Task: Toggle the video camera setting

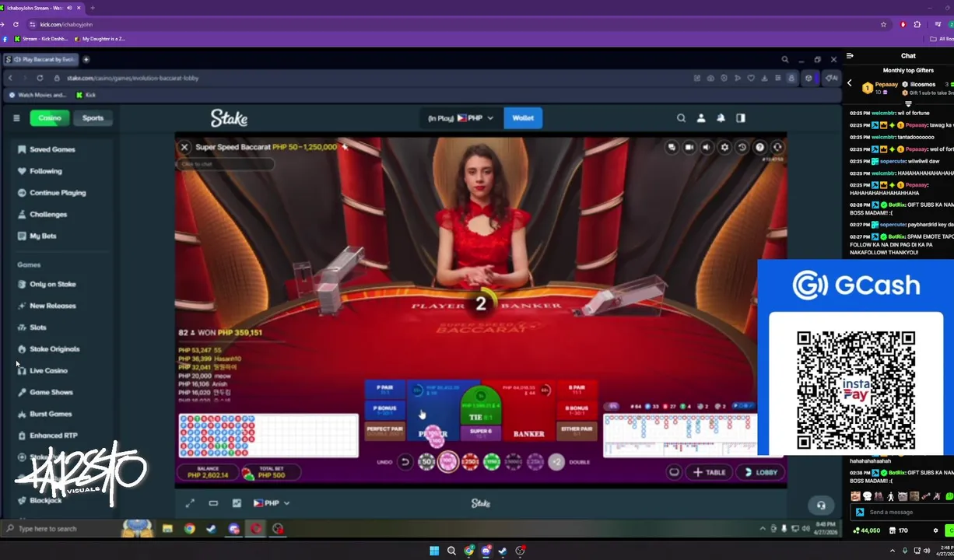Action: [x=689, y=147]
